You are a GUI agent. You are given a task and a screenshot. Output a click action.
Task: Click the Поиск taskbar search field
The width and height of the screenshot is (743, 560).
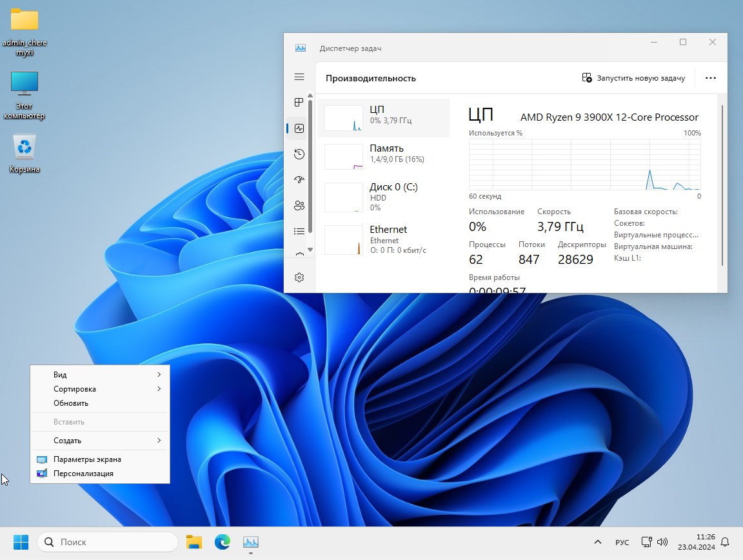[x=108, y=542]
